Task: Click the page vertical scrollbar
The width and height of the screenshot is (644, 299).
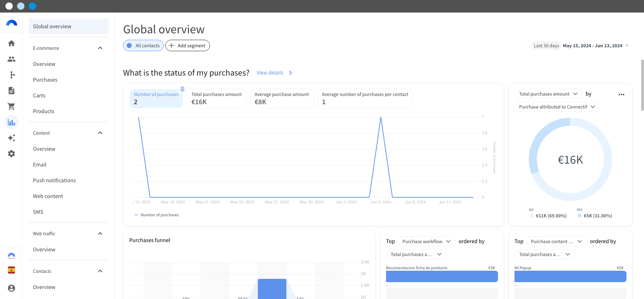Action: click(x=642, y=85)
